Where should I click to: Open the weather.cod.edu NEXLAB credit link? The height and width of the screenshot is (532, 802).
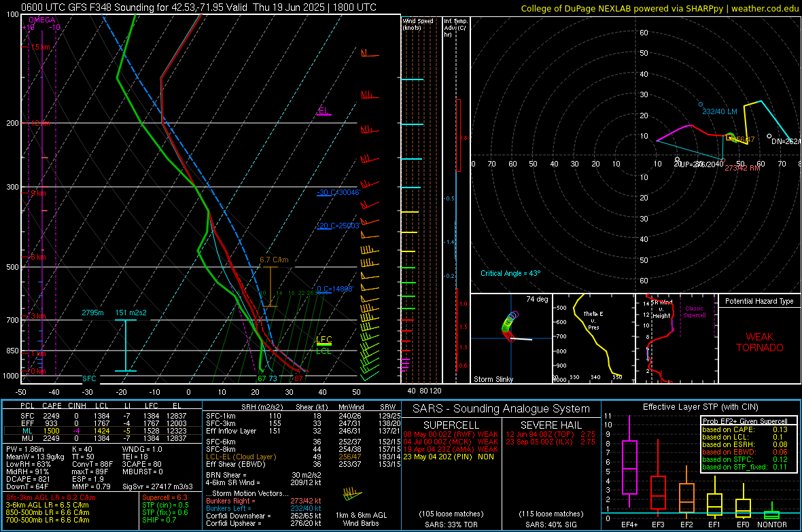tap(659, 8)
